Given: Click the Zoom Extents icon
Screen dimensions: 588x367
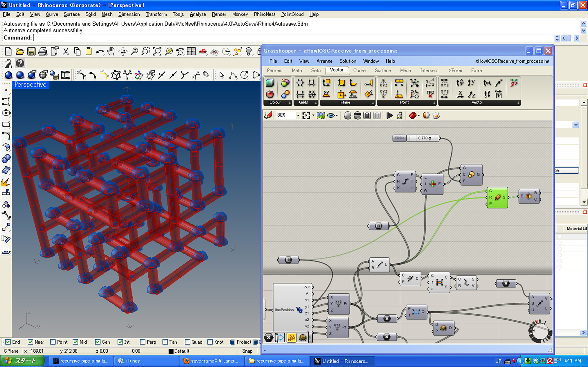Looking at the screenshot, I should click(x=157, y=51).
